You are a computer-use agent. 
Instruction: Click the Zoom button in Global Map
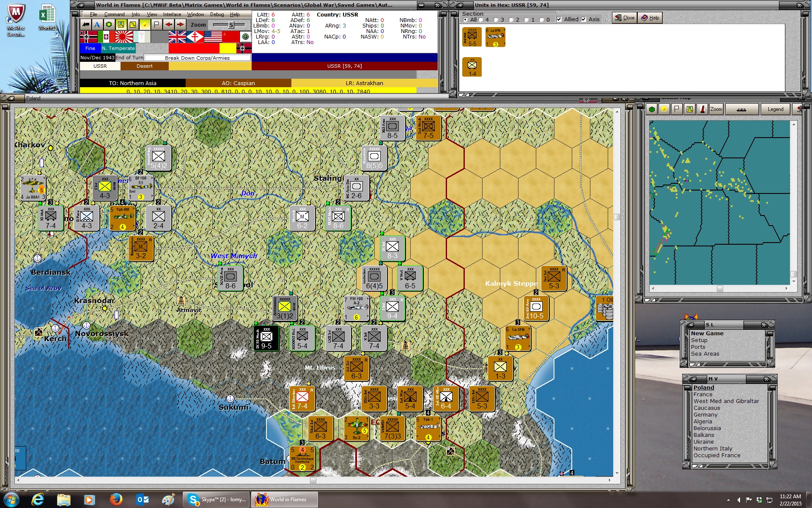pos(716,109)
